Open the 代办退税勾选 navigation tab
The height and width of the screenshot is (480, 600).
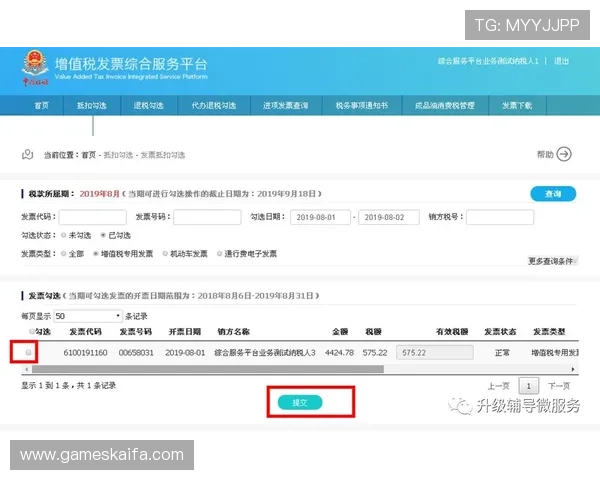click(x=214, y=105)
